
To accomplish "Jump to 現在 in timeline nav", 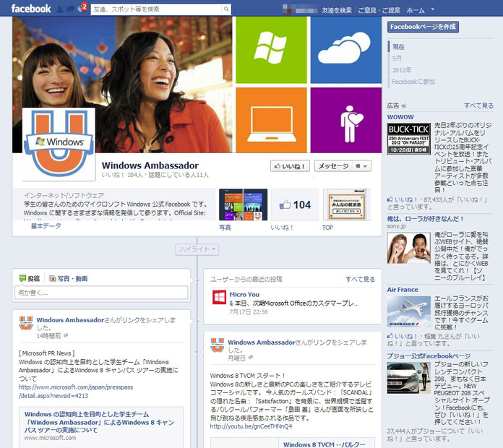I will click(398, 47).
